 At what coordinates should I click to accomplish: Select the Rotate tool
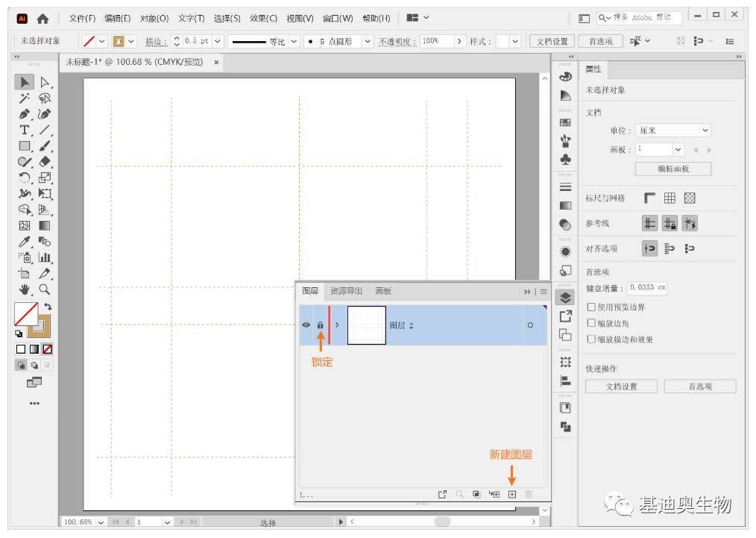tap(24, 178)
